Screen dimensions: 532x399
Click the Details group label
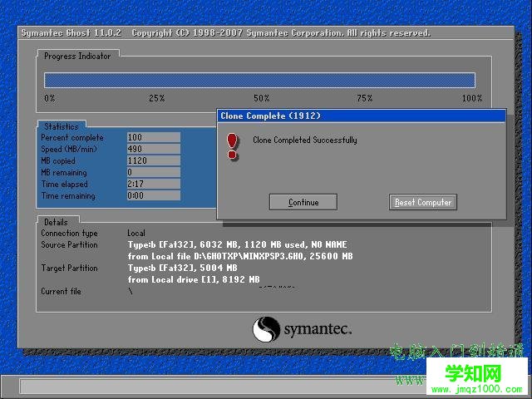click(x=56, y=222)
